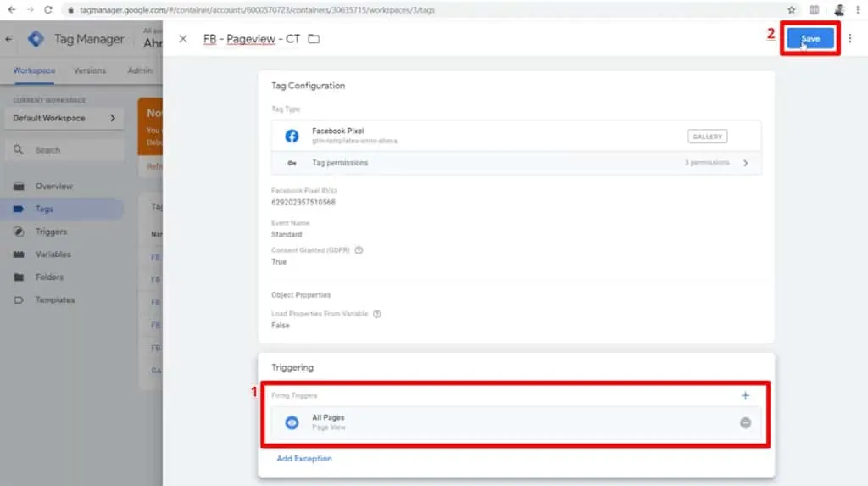Open help for Consent Granted (GDPR)
Viewport: 868px width, 486px height.
[359, 250]
